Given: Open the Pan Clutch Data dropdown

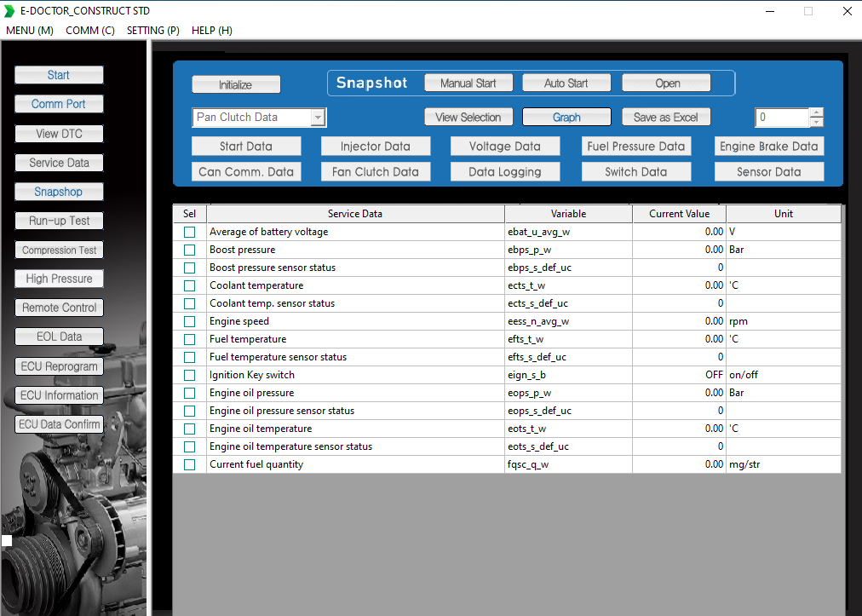Looking at the screenshot, I should (x=318, y=117).
